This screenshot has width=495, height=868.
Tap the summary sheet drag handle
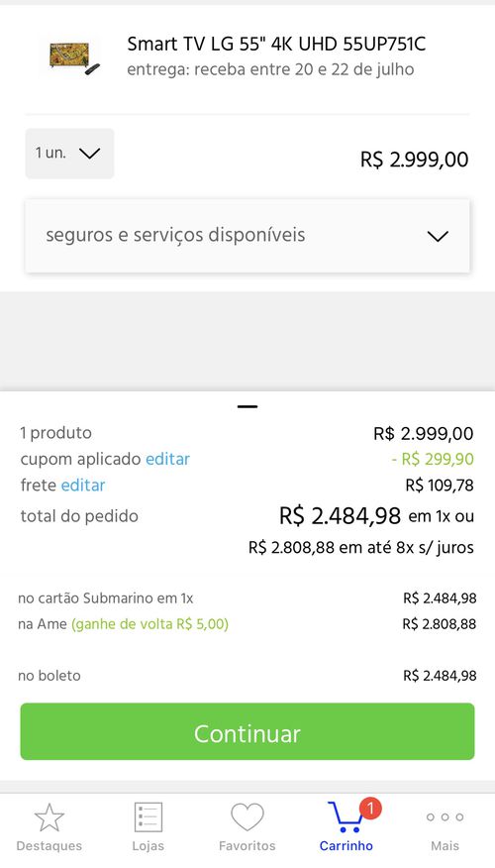tap(247, 406)
